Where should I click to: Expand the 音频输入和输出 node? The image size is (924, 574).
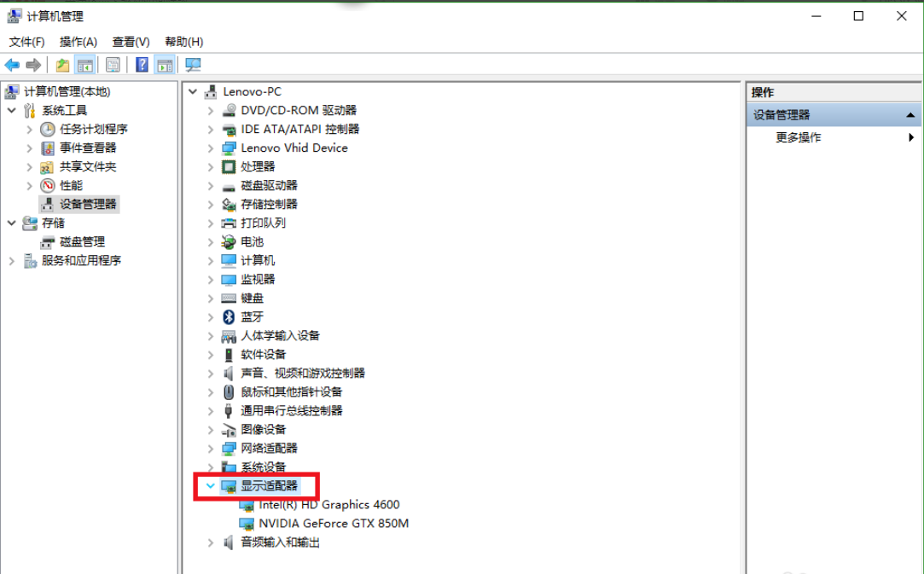coord(211,542)
